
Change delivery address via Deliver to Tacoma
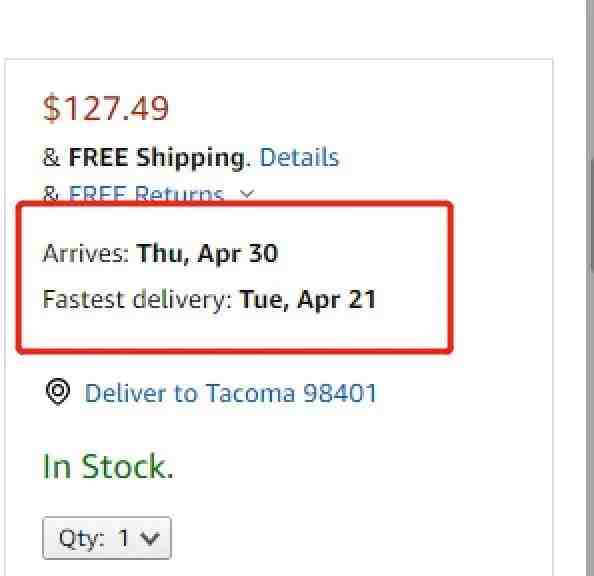pyautogui.click(x=231, y=393)
